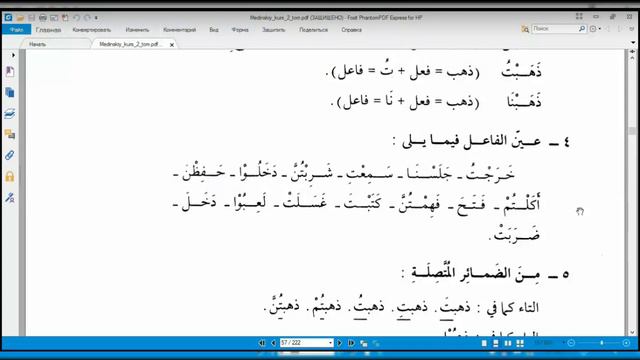Viewport: 640px width, 360px height.
Task: Switch to the Комментарий ribbon tab
Action: pos(180,30)
